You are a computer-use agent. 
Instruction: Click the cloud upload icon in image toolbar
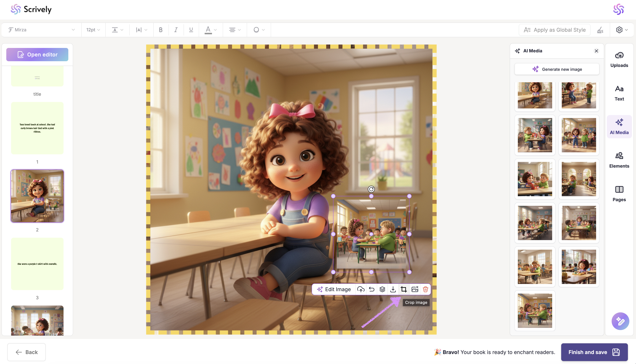pyautogui.click(x=361, y=289)
